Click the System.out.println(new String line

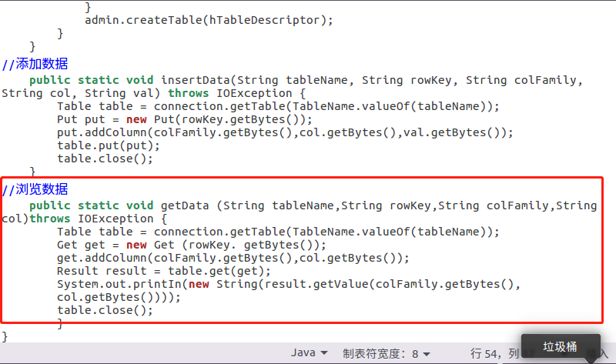289,284
